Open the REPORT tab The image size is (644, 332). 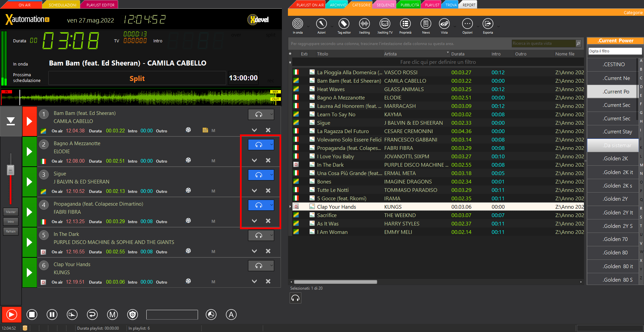pos(469,5)
